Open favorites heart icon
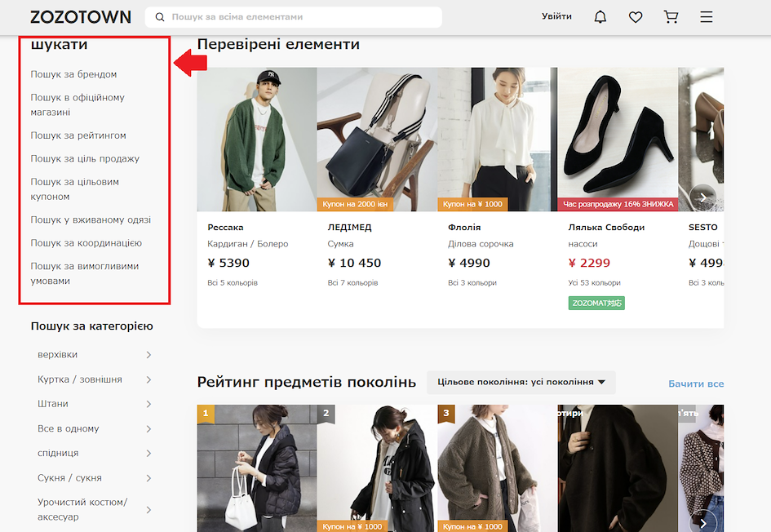Image resolution: width=771 pixels, height=532 pixels. click(636, 17)
